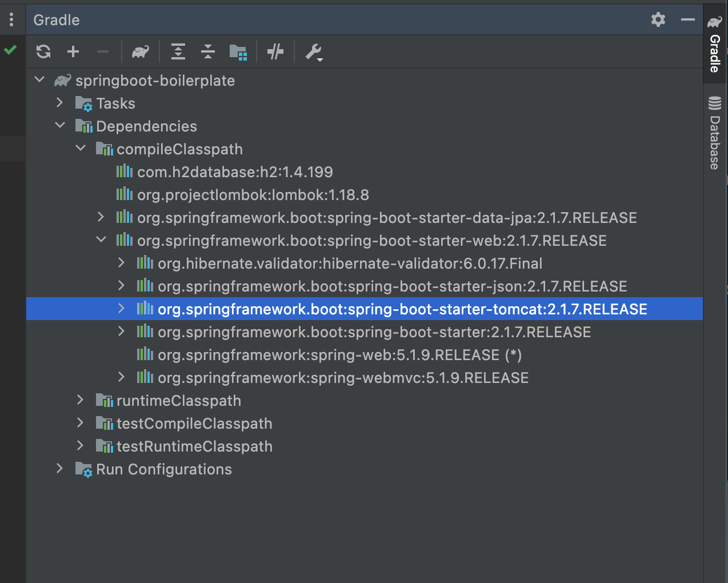
Task: Expand spring-boot-starter:2.1.7.RELEASE arrow
Action: [x=122, y=332]
